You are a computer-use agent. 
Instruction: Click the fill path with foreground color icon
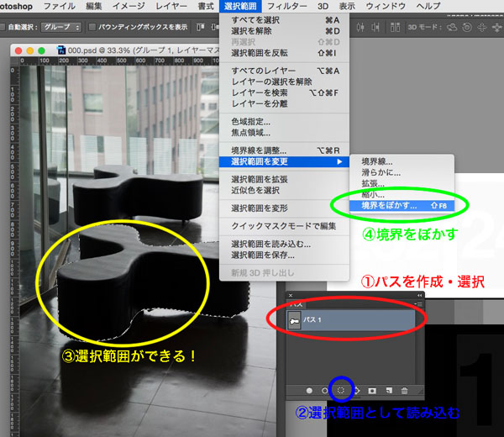[x=309, y=390]
